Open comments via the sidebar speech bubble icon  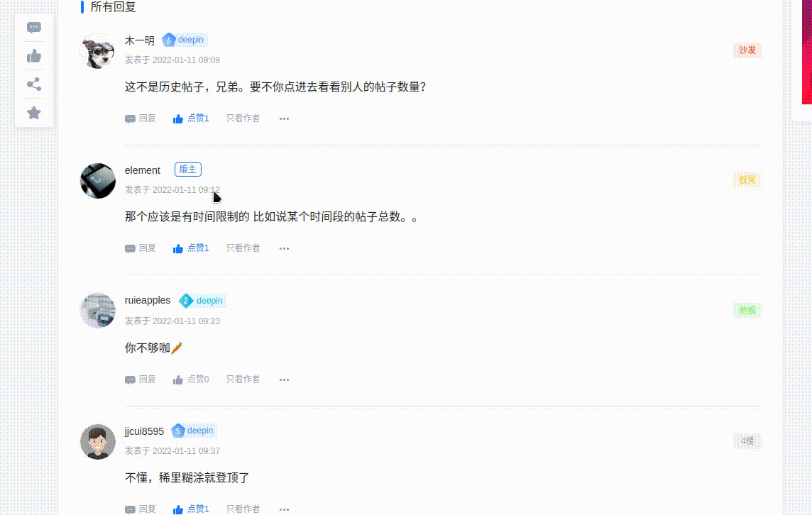[x=33, y=27]
